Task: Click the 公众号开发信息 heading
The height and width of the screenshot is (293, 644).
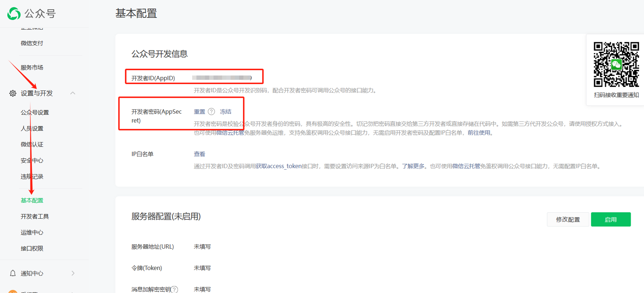Action: point(159,54)
